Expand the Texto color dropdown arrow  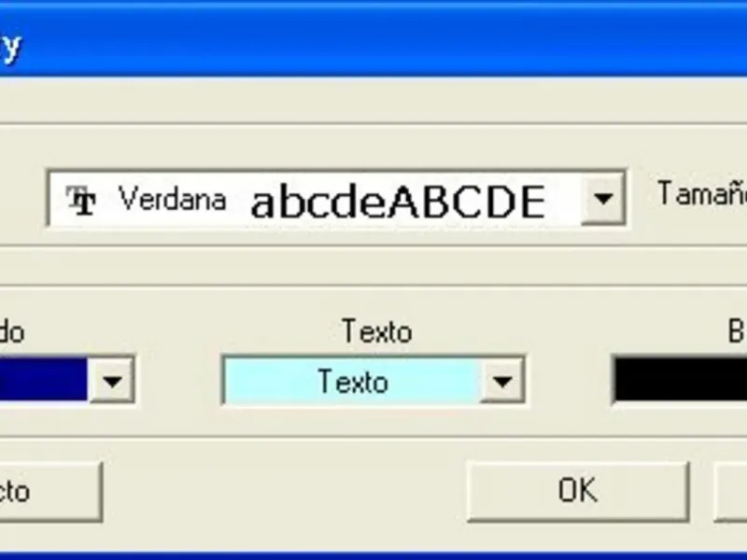(501, 381)
